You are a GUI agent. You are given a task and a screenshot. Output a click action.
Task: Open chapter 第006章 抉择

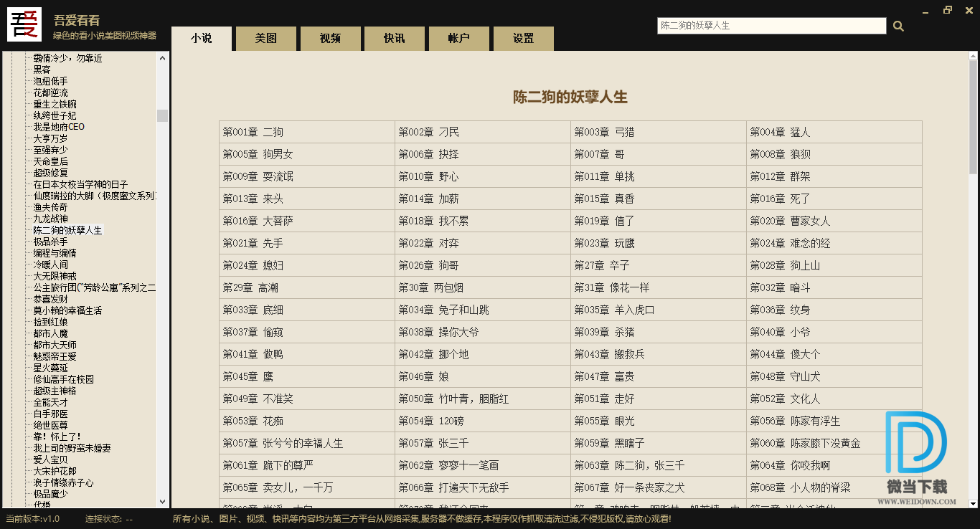click(x=428, y=154)
